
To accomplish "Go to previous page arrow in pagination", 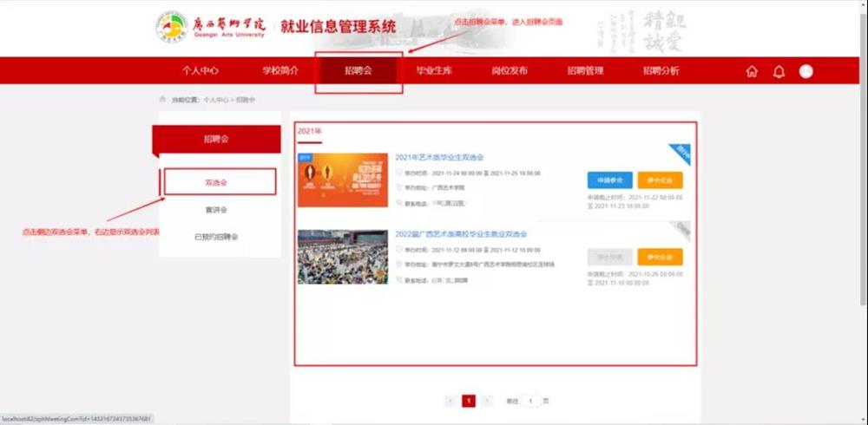I will [450, 401].
